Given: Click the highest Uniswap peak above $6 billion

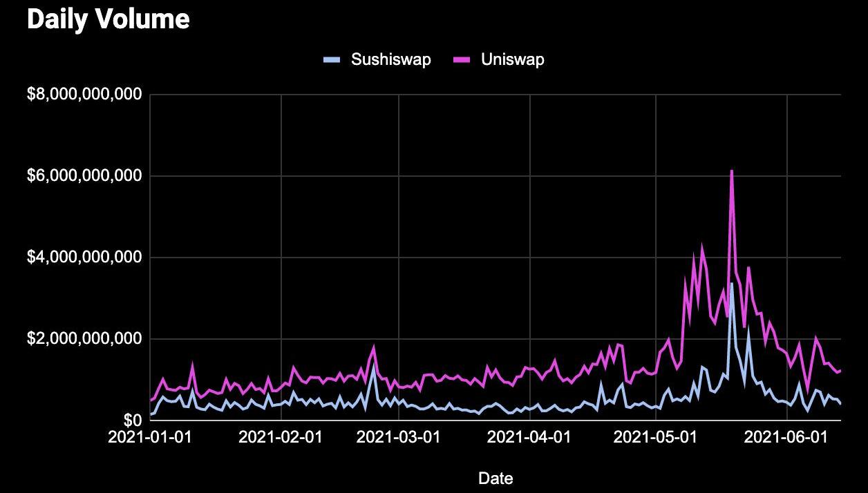Looking at the screenshot, I should point(731,171).
